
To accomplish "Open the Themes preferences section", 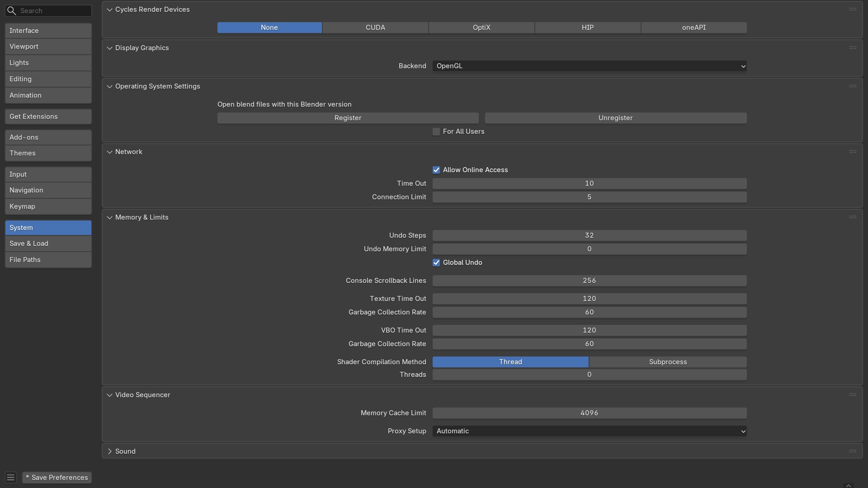I will [48, 153].
